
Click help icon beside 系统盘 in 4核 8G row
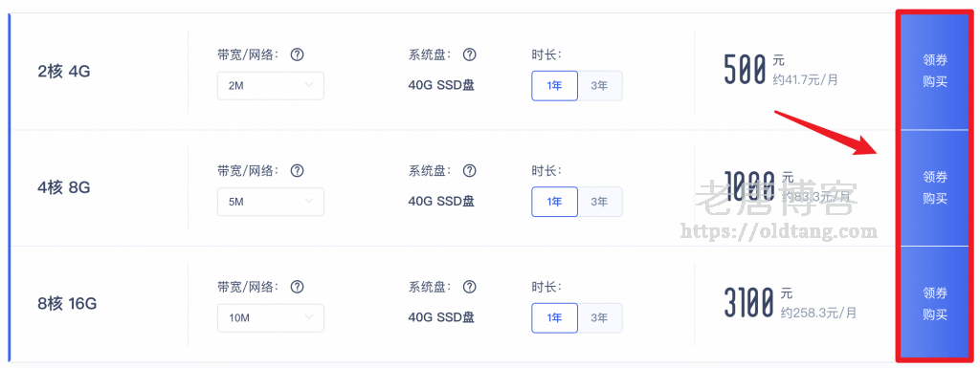(x=469, y=171)
